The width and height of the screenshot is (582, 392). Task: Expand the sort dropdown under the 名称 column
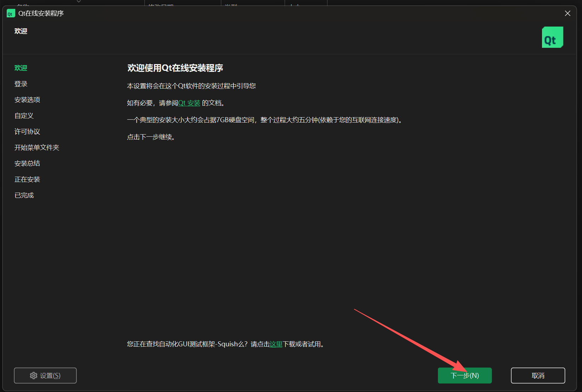(x=79, y=2)
